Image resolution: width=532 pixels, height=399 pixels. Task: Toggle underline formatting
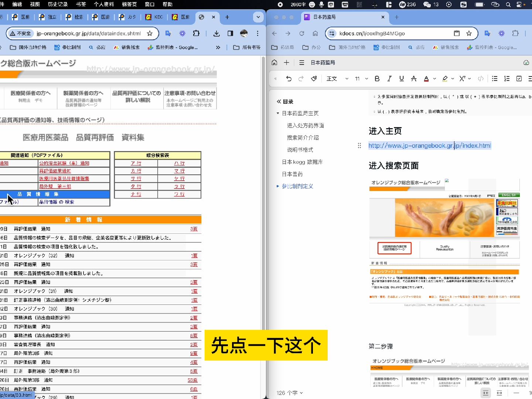pyautogui.click(x=402, y=78)
